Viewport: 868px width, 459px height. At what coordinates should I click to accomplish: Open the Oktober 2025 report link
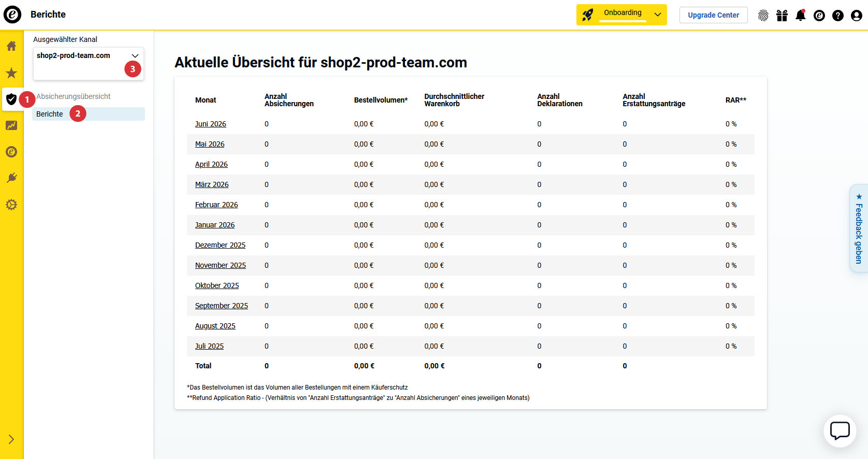[x=217, y=285]
